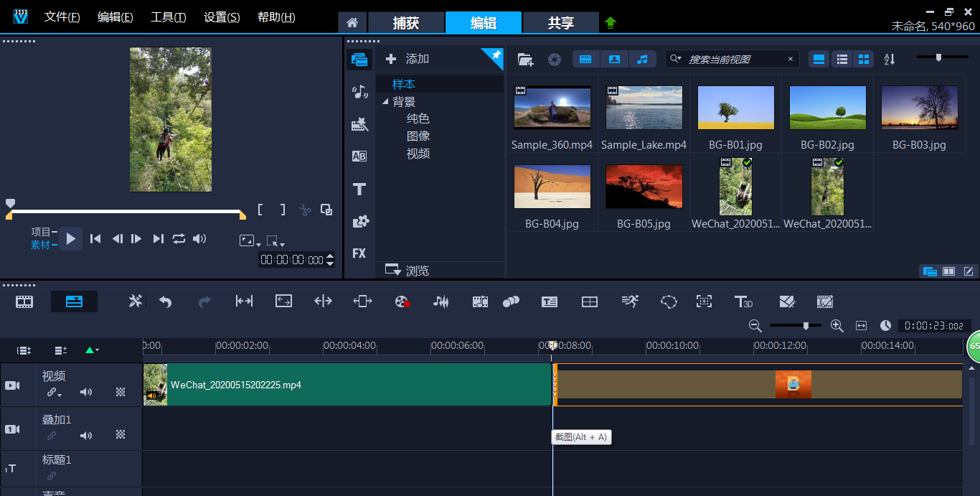Open the Sound Mixer waveform icon
Image resolution: width=980 pixels, height=496 pixels.
(440, 302)
